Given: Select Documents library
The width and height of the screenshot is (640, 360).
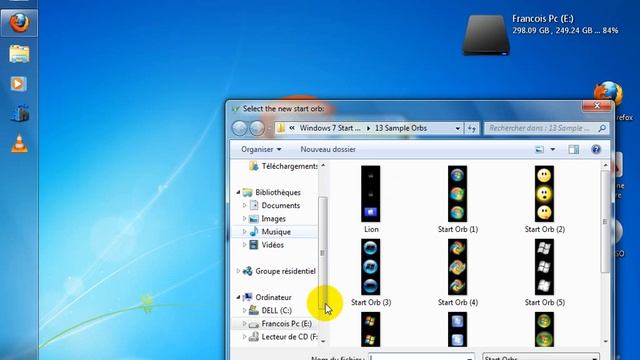Looking at the screenshot, I should tap(281, 205).
